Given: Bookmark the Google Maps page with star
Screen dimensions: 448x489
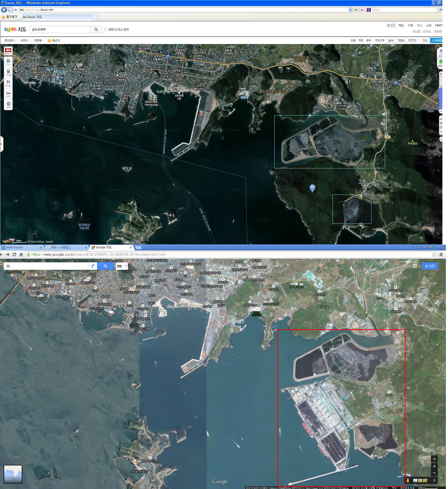Looking at the screenshot, I should (x=434, y=254).
